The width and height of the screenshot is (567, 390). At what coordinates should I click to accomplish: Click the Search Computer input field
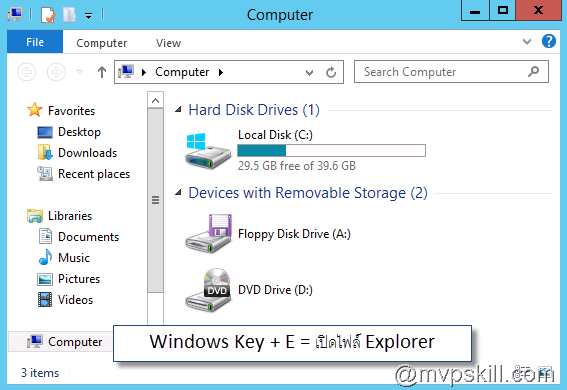(445, 72)
